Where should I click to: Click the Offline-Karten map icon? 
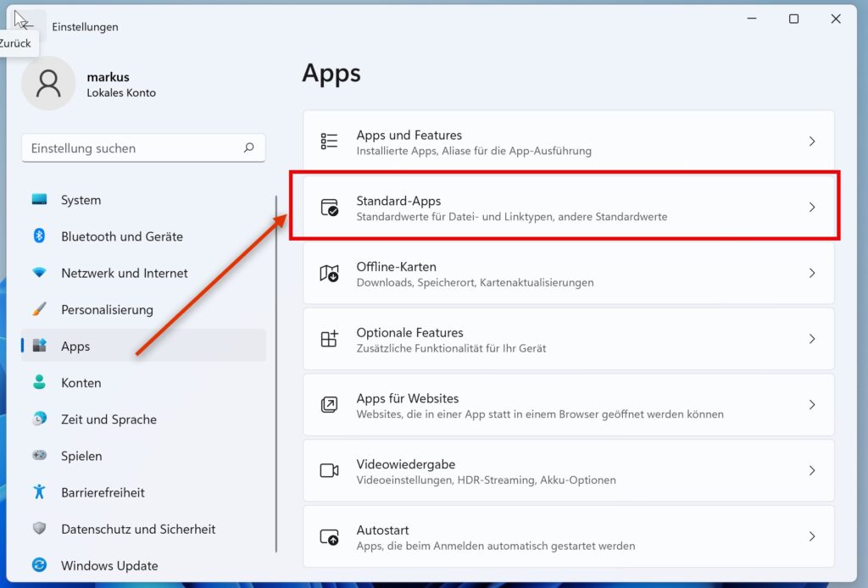[329, 273]
